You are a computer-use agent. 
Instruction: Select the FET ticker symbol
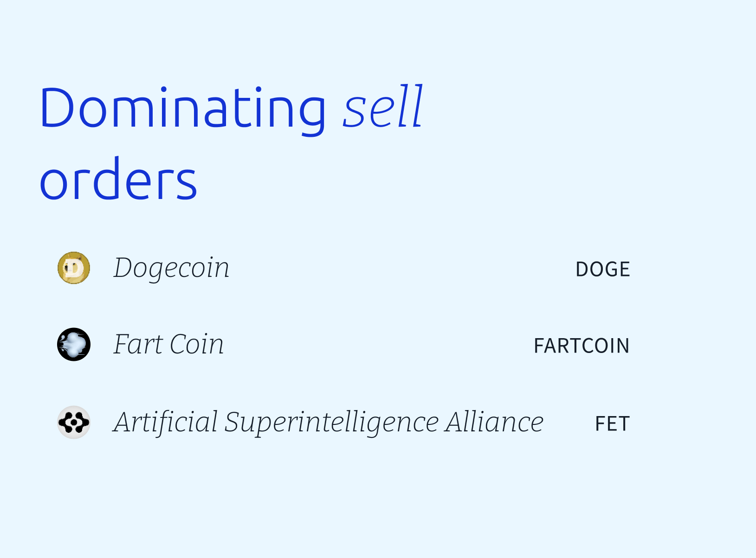click(x=612, y=424)
